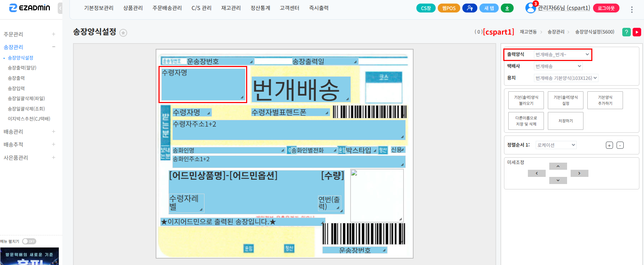Add a sort order with plus button

[x=609, y=145]
